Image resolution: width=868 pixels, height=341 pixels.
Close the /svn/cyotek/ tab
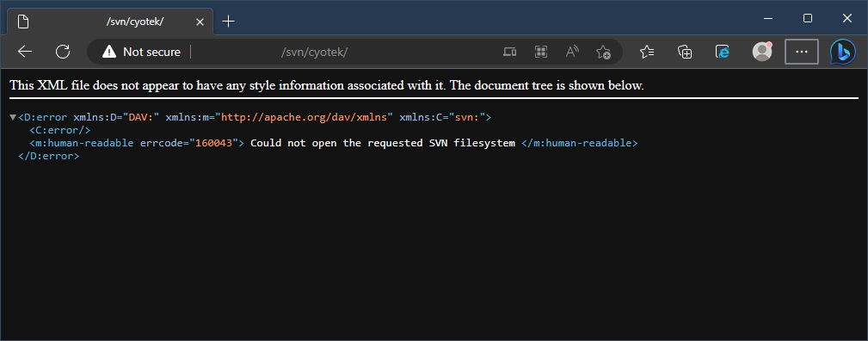200,22
